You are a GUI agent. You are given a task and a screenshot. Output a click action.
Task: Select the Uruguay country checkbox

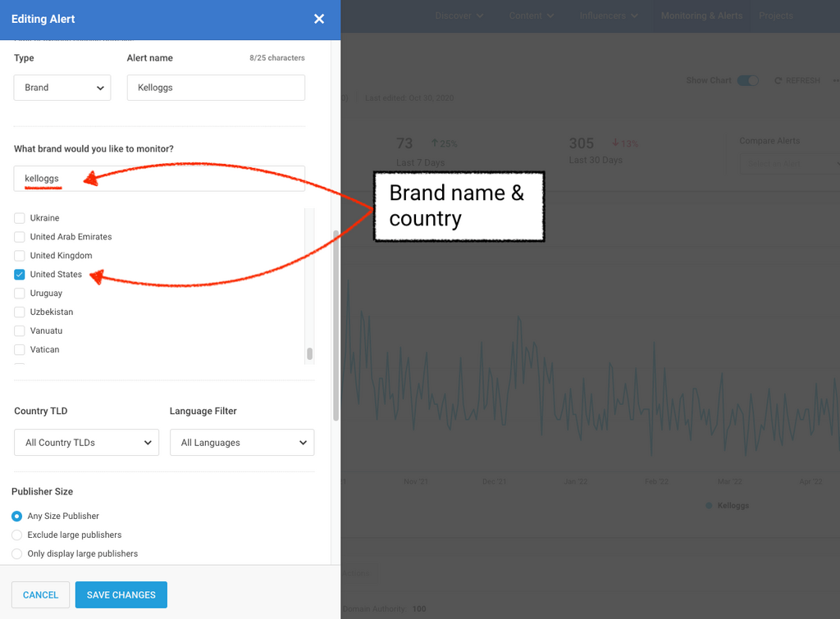20,294
